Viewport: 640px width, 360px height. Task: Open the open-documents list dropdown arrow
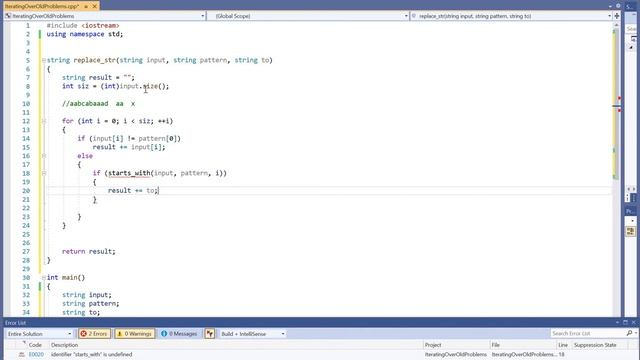point(610,7)
